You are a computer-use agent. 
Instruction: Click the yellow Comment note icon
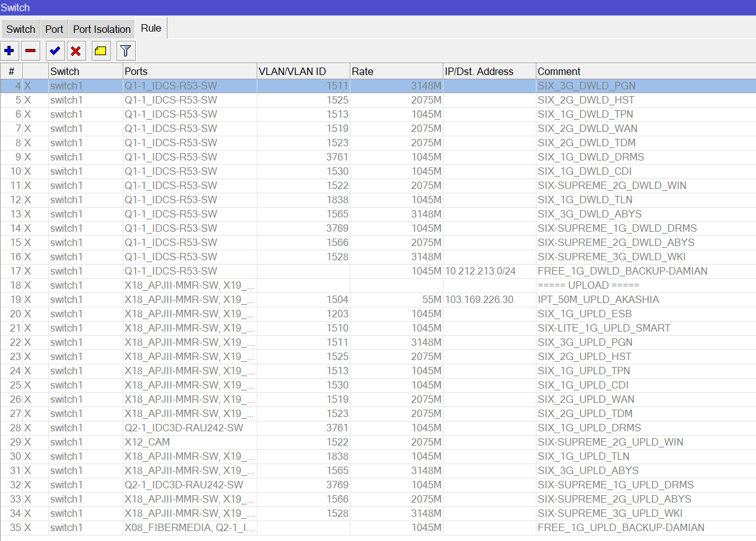(x=101, y=51)
